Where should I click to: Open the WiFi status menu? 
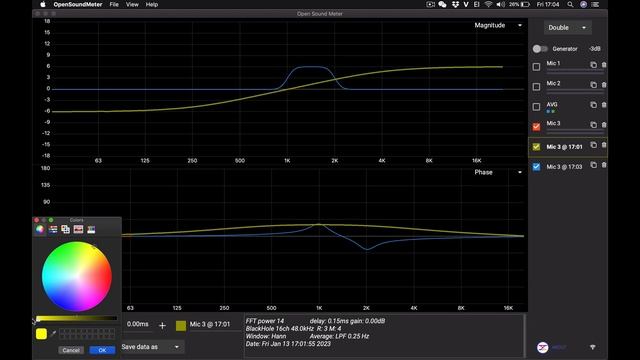click(488, 4)
